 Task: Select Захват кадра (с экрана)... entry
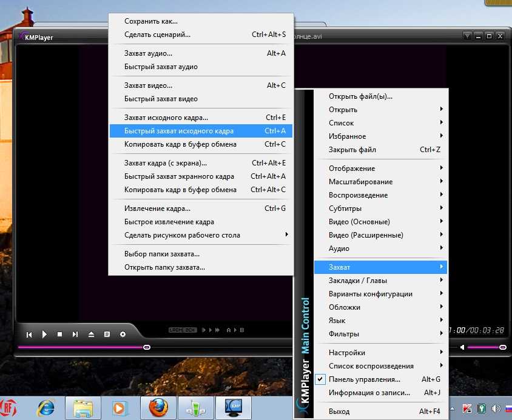201,163
